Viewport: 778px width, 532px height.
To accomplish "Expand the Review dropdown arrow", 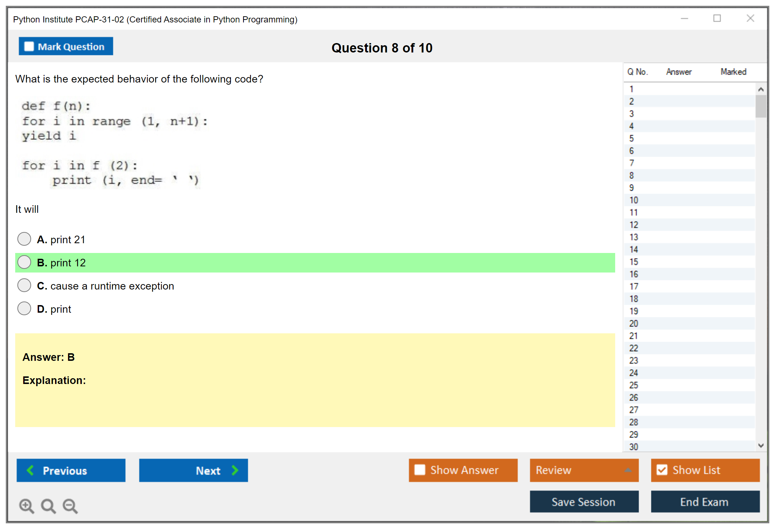I will (628, 470).
